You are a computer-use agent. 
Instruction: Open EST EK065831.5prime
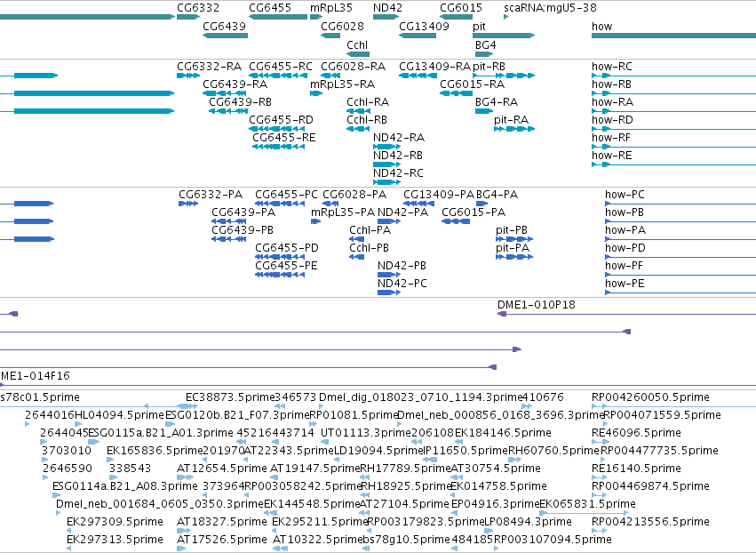(x=587, y=504)
